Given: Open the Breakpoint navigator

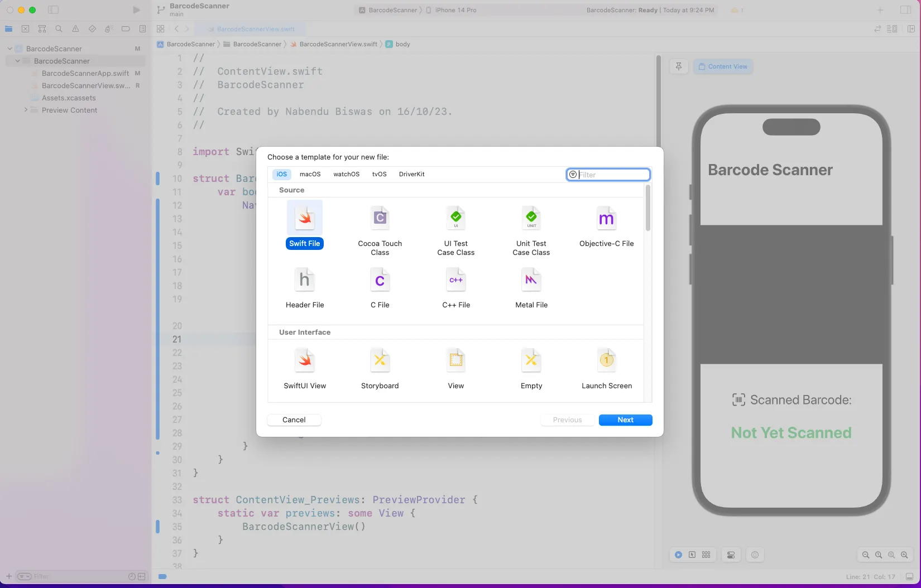Looking at the screenshot, I should click(x=126, y=29).
